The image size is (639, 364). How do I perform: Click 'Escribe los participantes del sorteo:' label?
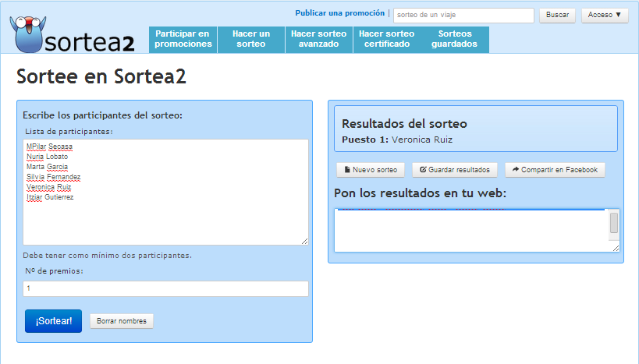click(103, 115)
